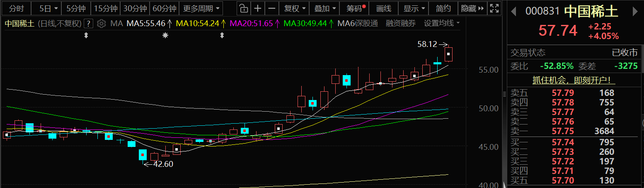Zoom in the chart with plus icon
The width and height of the screenshot is (644, 188).
click(x=258, y=8)
